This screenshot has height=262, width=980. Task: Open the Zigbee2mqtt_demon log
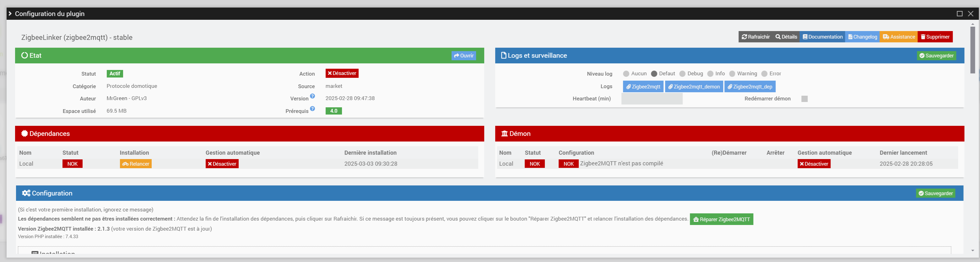point(694,87)
